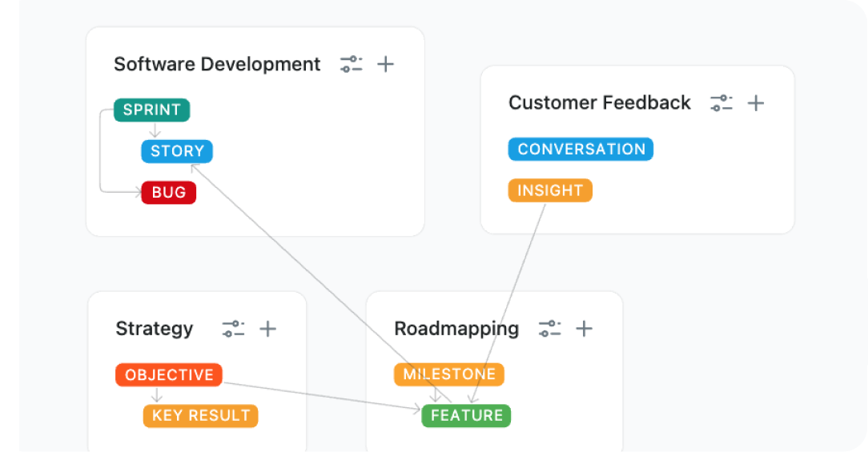Open settings for Software Development panel
The image size is (868, 452).
(x=351, y=65)
